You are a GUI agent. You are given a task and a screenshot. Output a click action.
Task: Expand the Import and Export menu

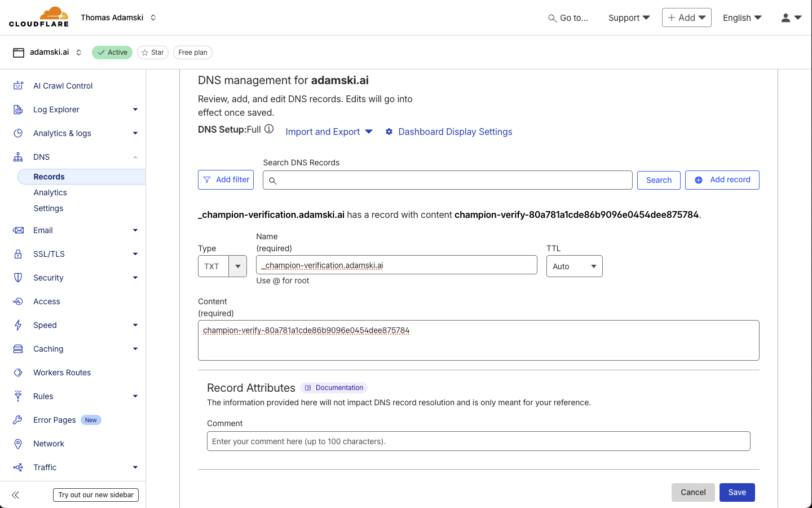tap(329, 132)
